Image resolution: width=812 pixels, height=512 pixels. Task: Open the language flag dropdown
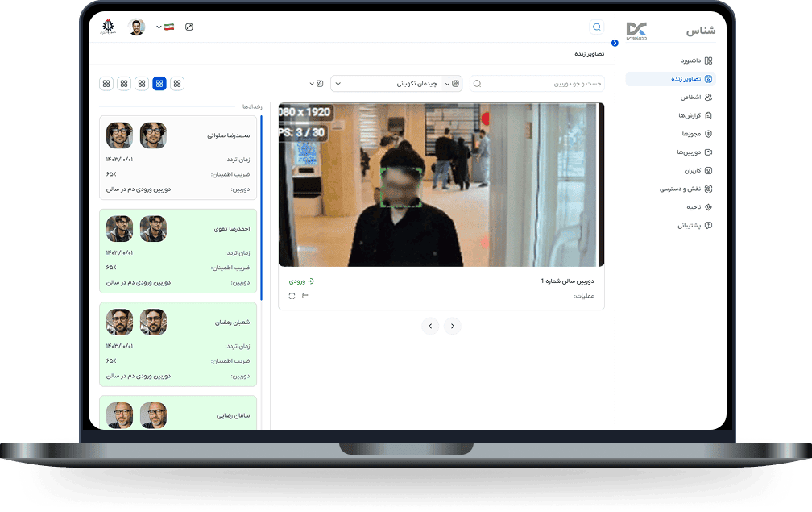(165, 27)
